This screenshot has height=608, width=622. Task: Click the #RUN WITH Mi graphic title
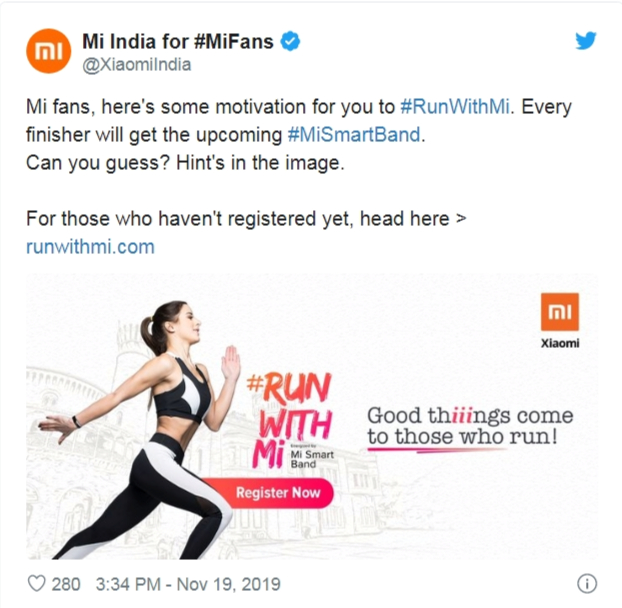290,419
